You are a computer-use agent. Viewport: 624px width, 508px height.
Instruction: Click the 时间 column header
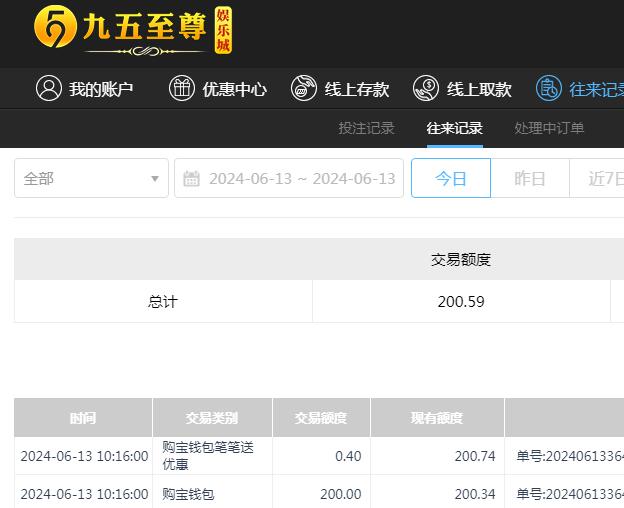pos(83,418)
